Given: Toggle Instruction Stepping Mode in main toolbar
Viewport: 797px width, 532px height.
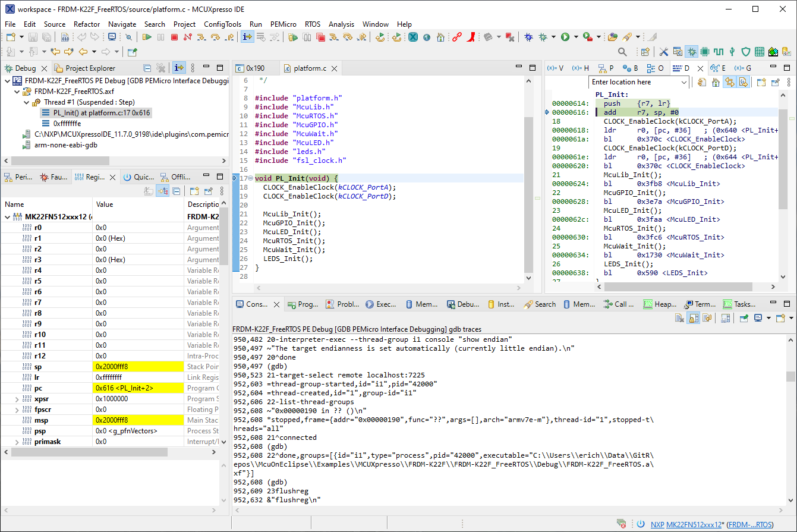Looking at the screenshot, I should (x=248, y=37).
